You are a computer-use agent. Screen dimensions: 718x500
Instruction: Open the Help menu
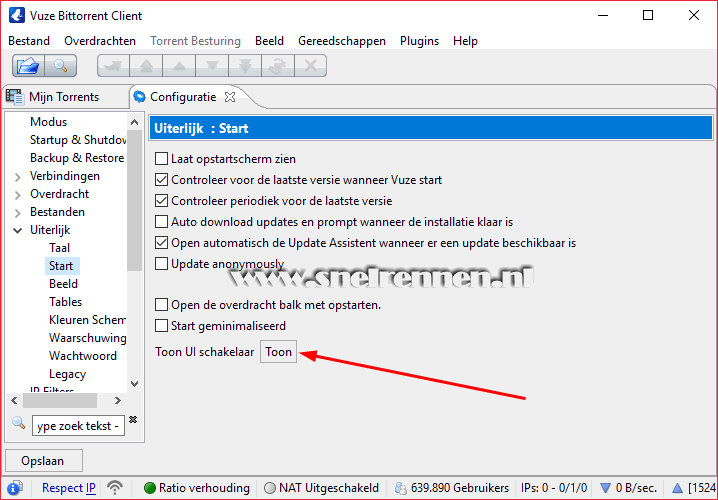pyautogui.click(x=465, y=41)
